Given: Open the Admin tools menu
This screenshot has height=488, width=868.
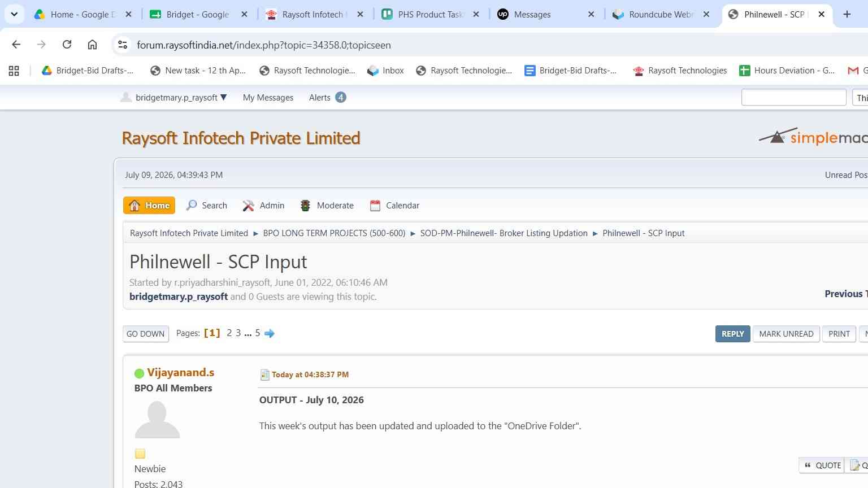Looking at the screenshot, I should click(x=263, y=206).
